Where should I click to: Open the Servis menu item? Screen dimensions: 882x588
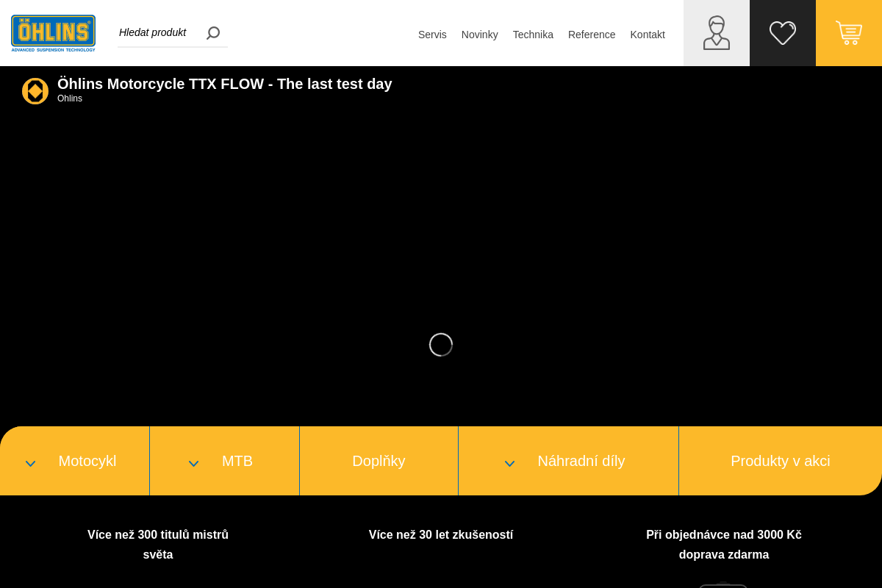(x=432, y=35)
